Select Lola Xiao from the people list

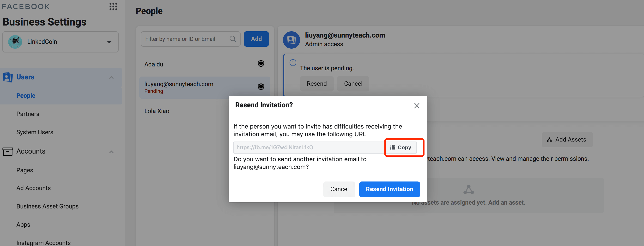click(x=157, y=111)
